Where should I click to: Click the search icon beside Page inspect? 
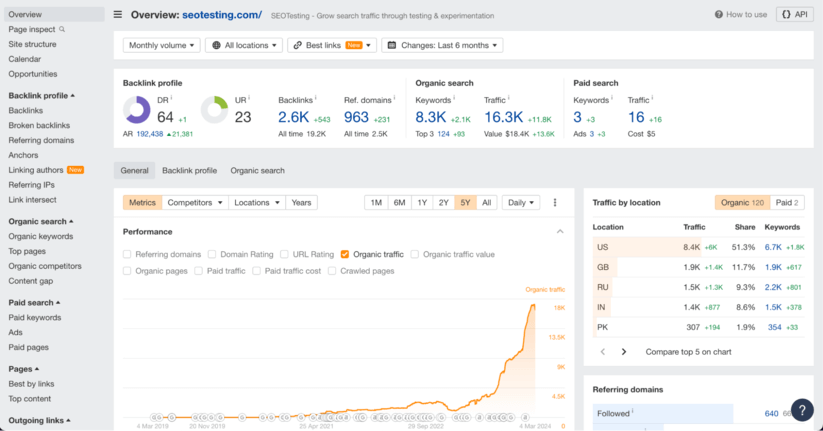(x=62, y=30)
